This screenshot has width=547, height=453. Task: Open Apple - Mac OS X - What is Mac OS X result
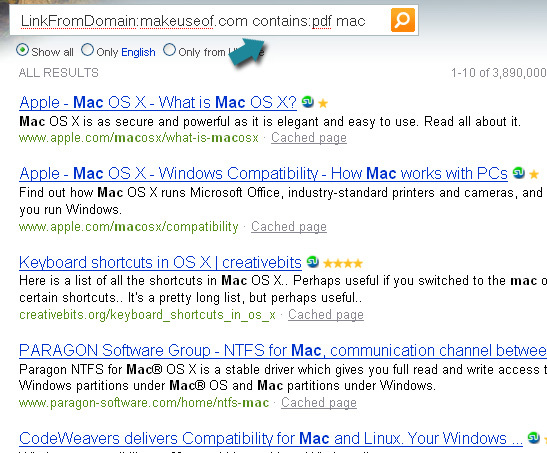[x=158, y=103]
